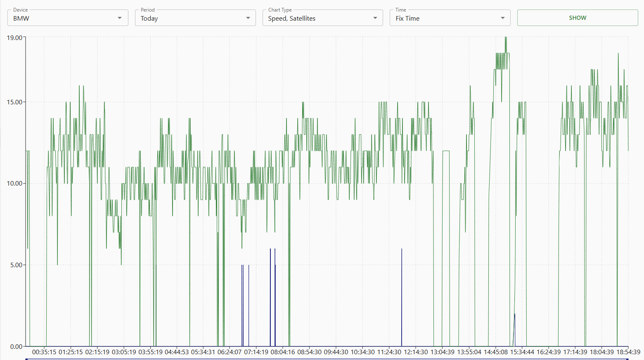Click the 5.00 value on vertical axis
The image size is (644, 360).
16,265
